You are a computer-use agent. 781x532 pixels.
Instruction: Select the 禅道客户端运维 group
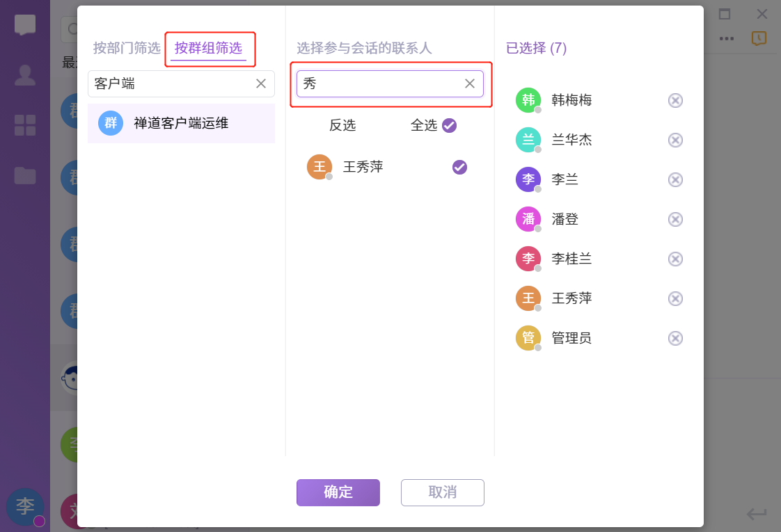181,124
